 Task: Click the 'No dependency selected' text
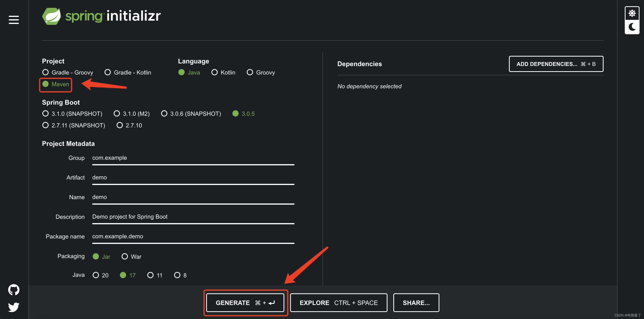click(x=369, y=86)
